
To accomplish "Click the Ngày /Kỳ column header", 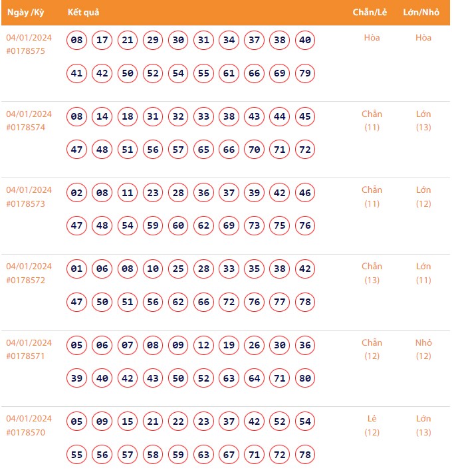I will click(27, 13).
